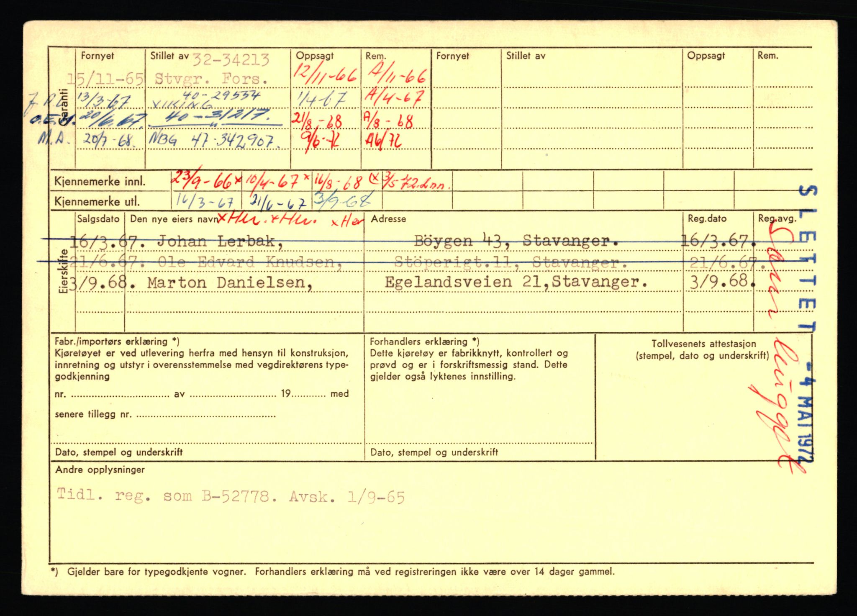Viewport: 857px width, 616px height.
Task: Click the Andre opplysninger label
Action: coord(100,470)
